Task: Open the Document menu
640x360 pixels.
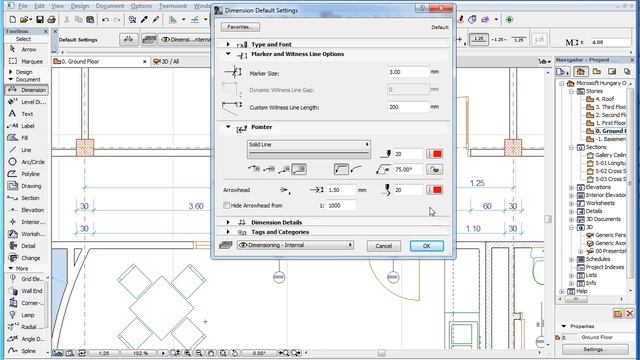Action: click(110, 6)
